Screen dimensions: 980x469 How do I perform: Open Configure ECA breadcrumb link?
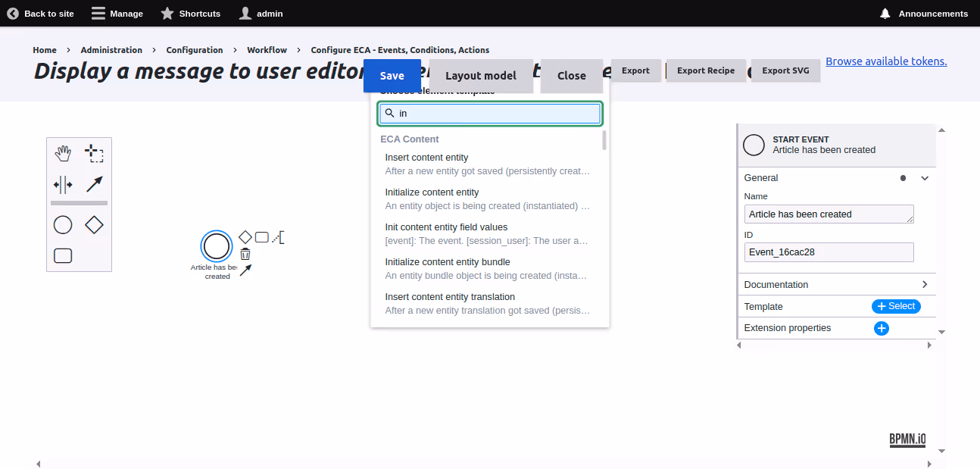400,50
